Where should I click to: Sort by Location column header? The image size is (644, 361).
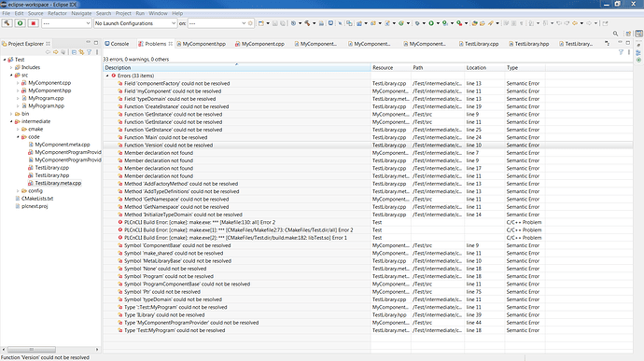pyautogui.click(x=484, y=68)
